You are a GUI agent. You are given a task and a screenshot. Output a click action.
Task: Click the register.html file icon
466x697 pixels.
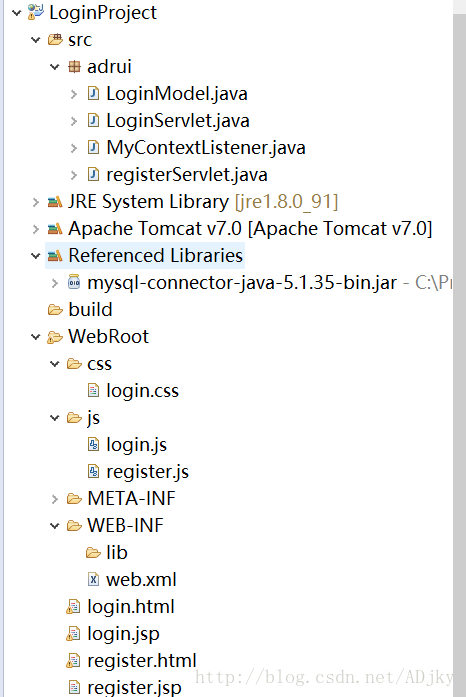(73, 661)
